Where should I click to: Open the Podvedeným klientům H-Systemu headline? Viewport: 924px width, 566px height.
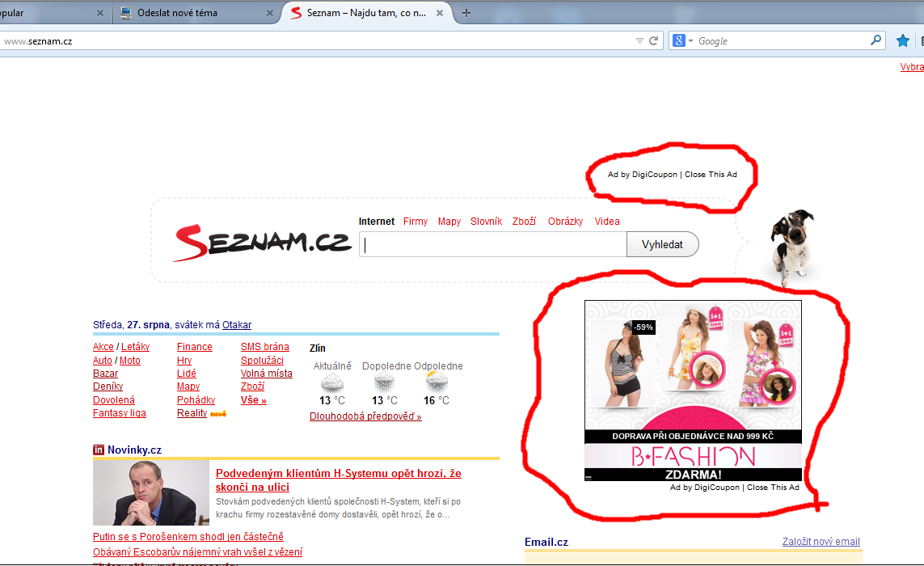[338, 480]
